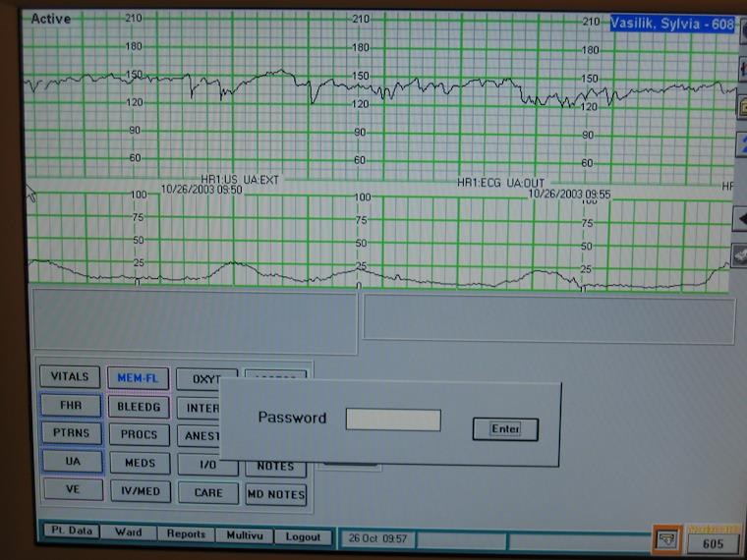Open the Reports tab

pos(186,533)
